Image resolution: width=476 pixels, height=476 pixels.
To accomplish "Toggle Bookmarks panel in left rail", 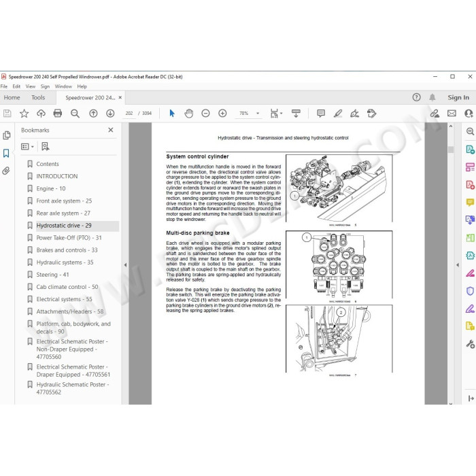I will point(6,153).
